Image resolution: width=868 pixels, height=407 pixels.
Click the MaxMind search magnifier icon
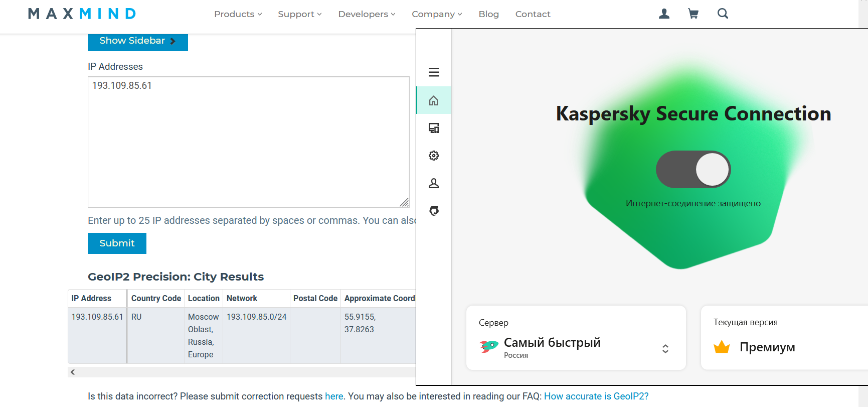[x=722, y=14]
